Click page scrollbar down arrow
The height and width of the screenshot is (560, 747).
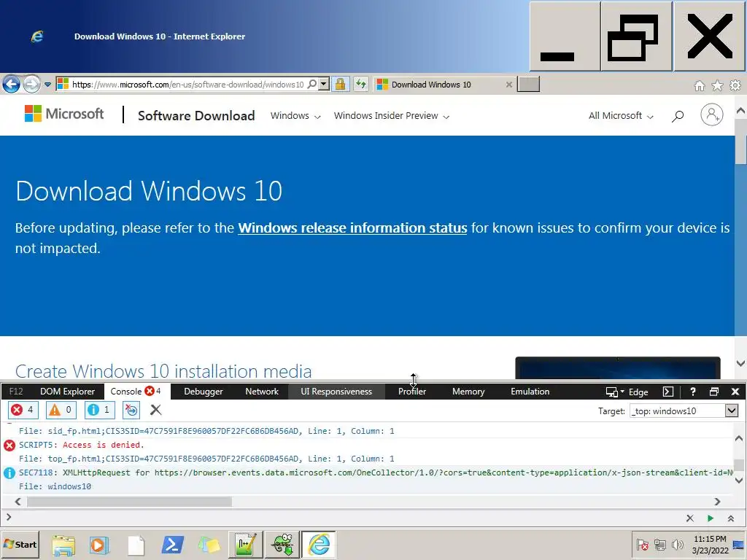point(741,363)
